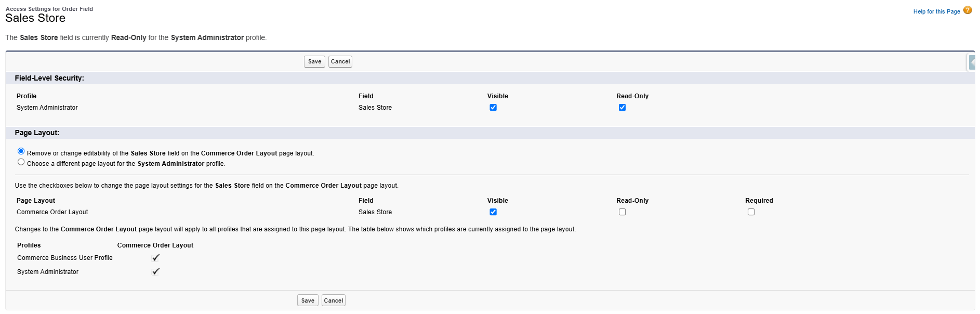This screenshot has height=314, width=980.
Task: Select 'Remove or change editability' radio option
Action: pyautogui.click(x=21, y=151)
